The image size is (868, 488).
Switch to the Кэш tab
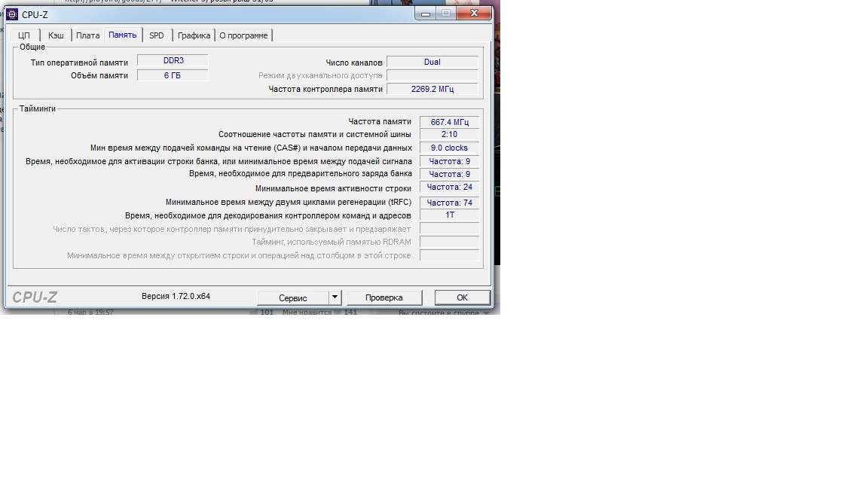point(56,35)
